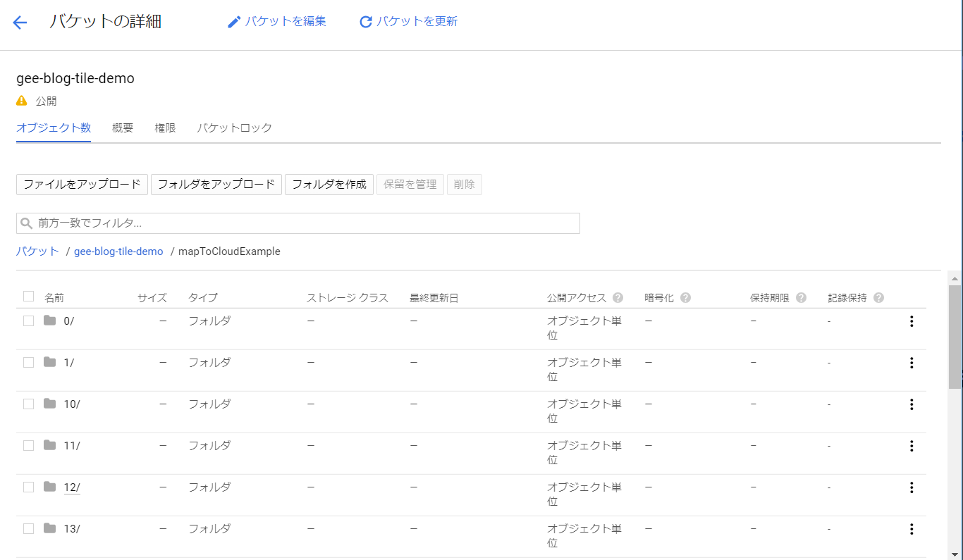Screen dimensions: 963x560
Task: Go to gee-blog-tile-demo breadcrumb link
Action: (x=118, y=251)
